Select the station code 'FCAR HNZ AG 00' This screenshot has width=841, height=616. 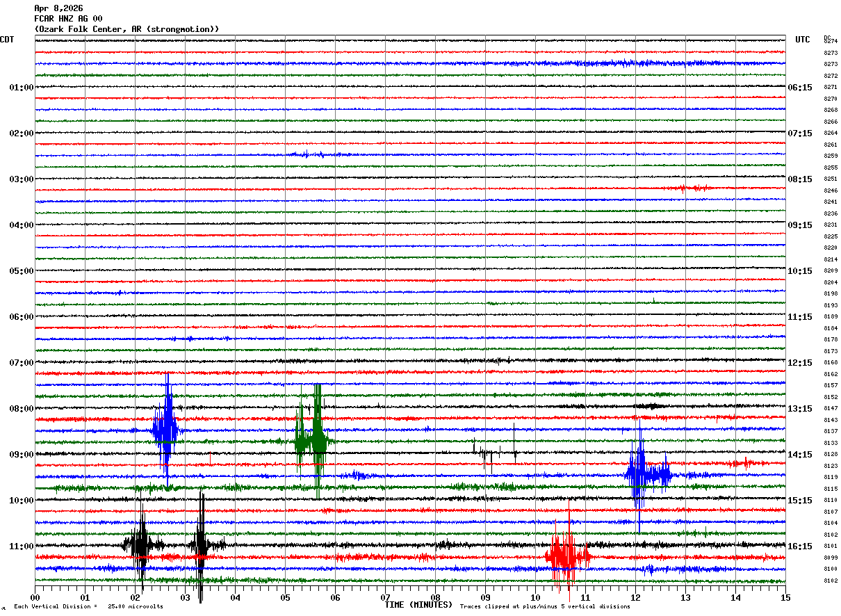click(68, 19)
